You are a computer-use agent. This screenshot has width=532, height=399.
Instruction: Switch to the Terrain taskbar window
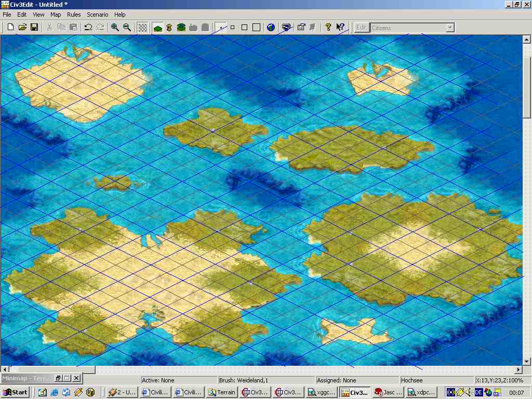pyautogui.click(x=222, y=392)
